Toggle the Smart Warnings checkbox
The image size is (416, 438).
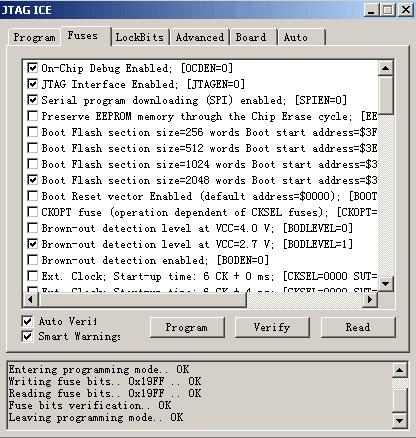pos(27,336)
